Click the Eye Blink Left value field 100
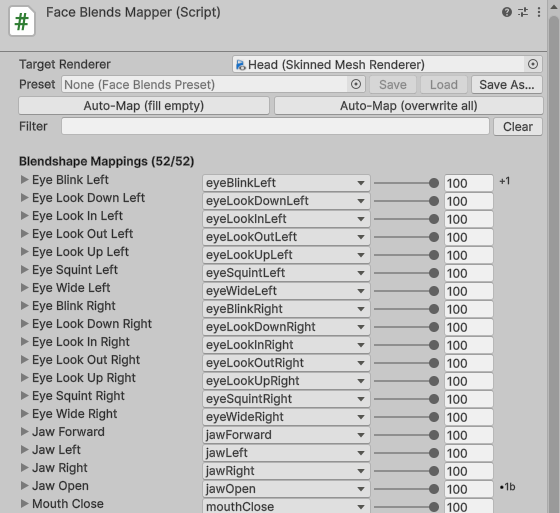The height and width of the screenshot is (513, 560). [469, 183]
